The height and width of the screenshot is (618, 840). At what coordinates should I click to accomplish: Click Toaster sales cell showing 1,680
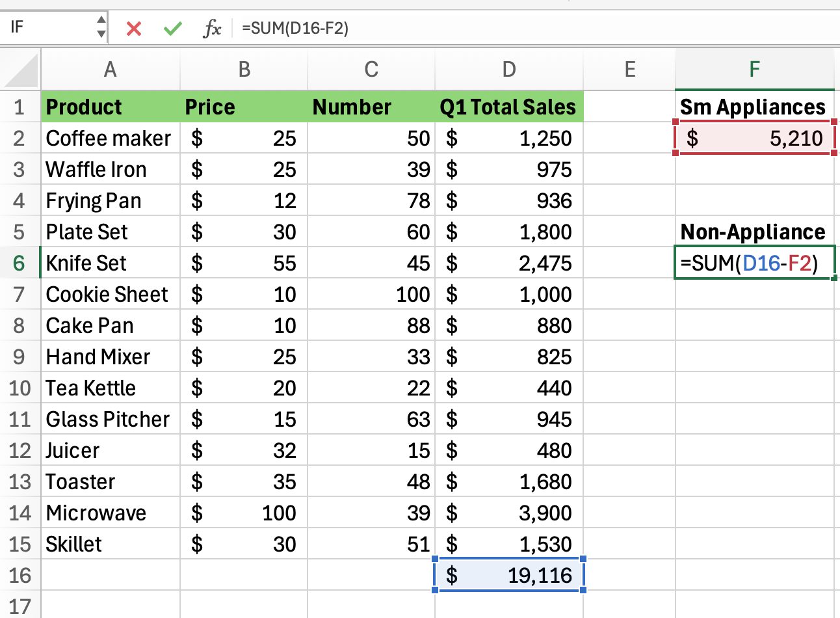pyautogui.click(x=509, y=481)
